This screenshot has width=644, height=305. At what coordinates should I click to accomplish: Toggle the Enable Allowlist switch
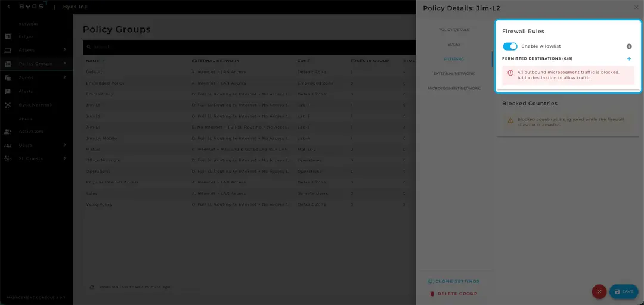510,46
